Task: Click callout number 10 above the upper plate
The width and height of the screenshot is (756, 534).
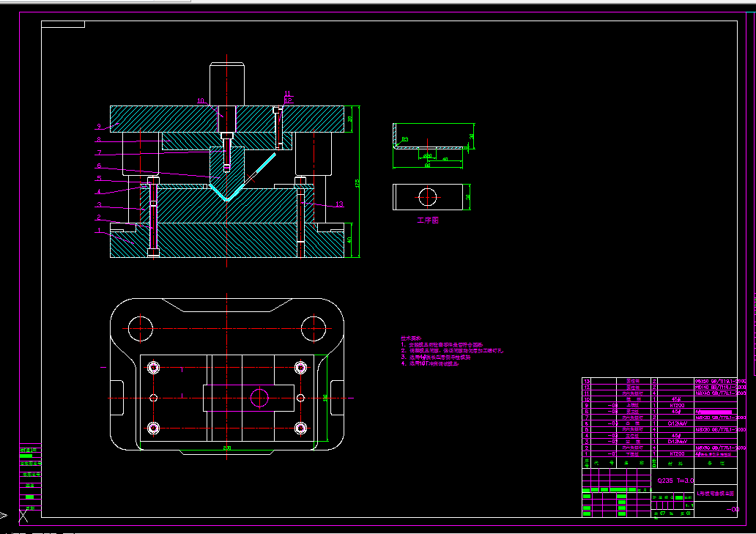Action: coord(201,101)
